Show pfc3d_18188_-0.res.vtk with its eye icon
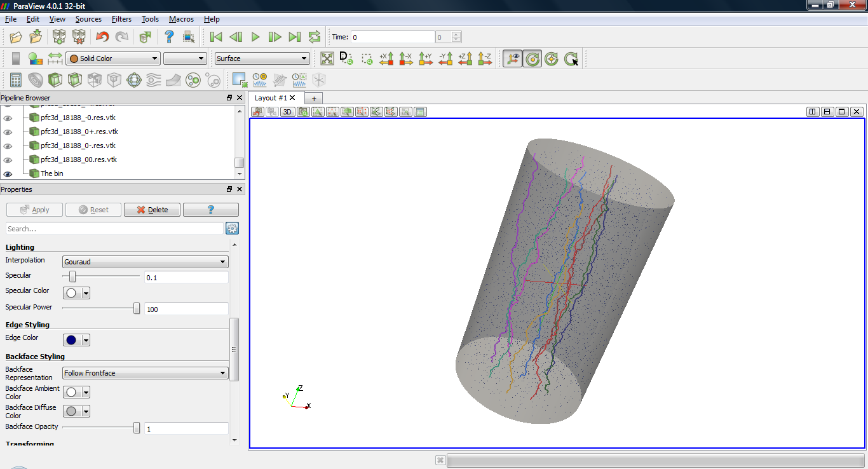 point(8,118)
